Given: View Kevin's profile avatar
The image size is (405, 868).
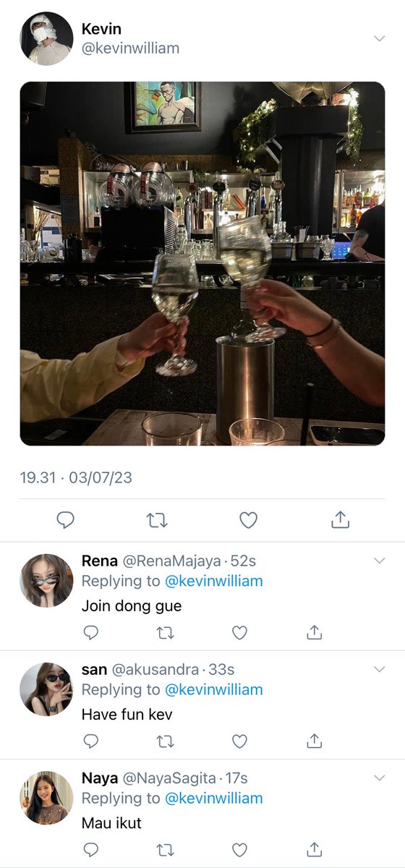Looking at the screenshot, I should point(46,38).
